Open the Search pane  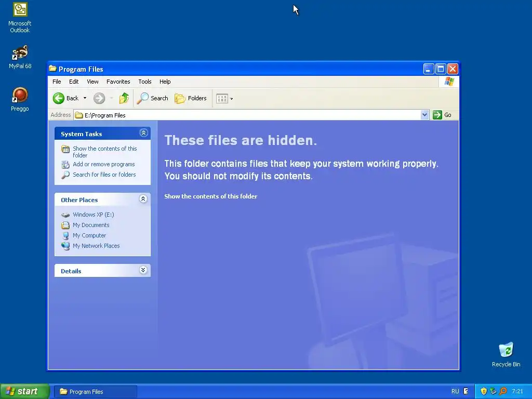pos(152,98)
